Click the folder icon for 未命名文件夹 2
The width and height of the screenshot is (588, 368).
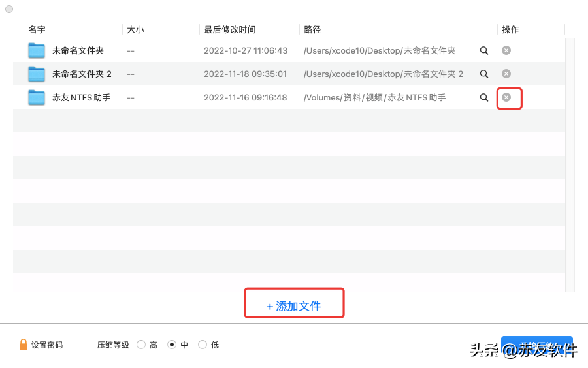(x=37, y=74)
